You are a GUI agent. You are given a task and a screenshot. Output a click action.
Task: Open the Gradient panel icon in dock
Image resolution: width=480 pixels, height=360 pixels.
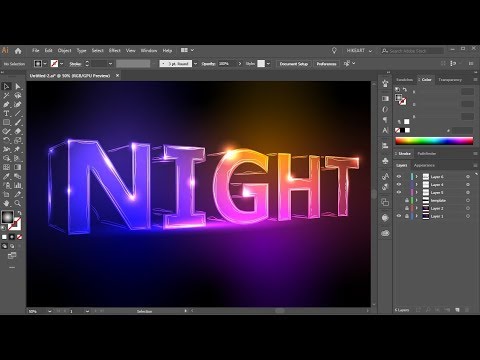(x=385, y=99)
